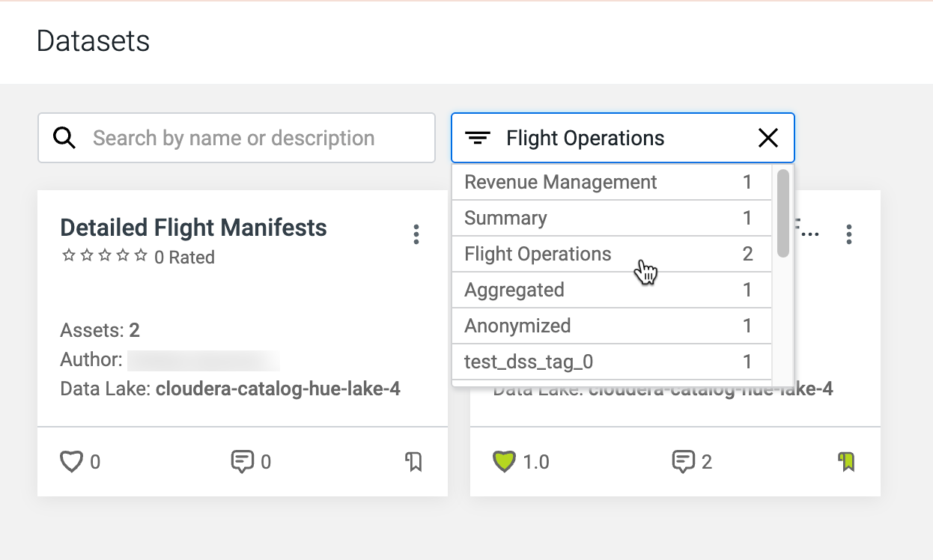Open the comments icon showing 2

[x=682, y=462]
